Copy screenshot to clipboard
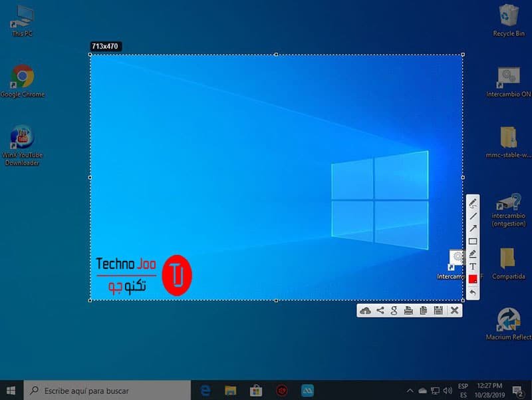 point(423,310)
